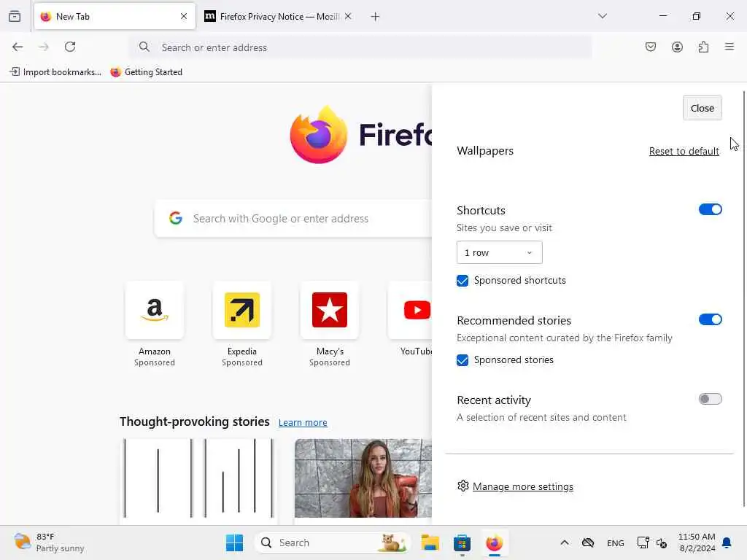Expand the 1 row dropdown
The width and height of the screenshot is (747, 560).
coord(499,252)
